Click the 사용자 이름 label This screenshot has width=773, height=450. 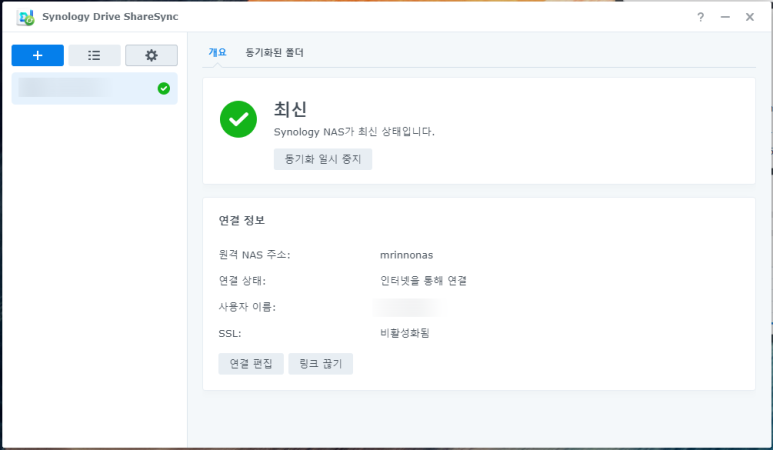[x=247, y=307]
